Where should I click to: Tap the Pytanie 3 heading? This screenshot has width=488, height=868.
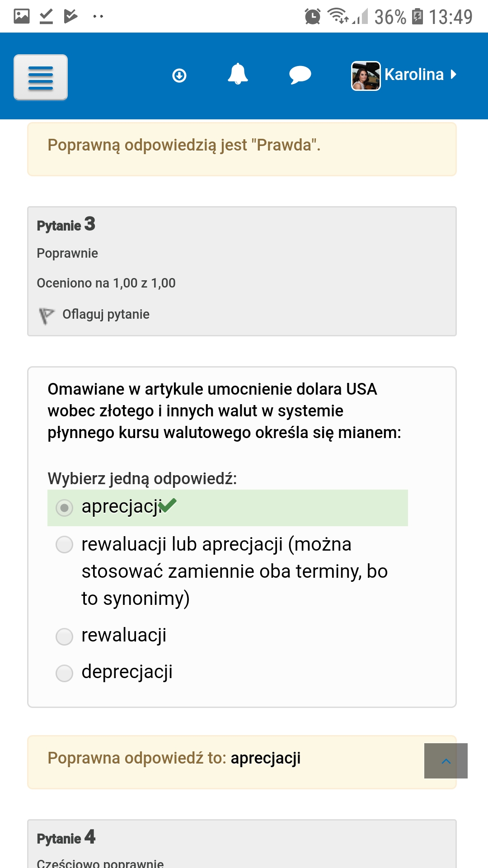pyautogui.click(x=66, y=224)
